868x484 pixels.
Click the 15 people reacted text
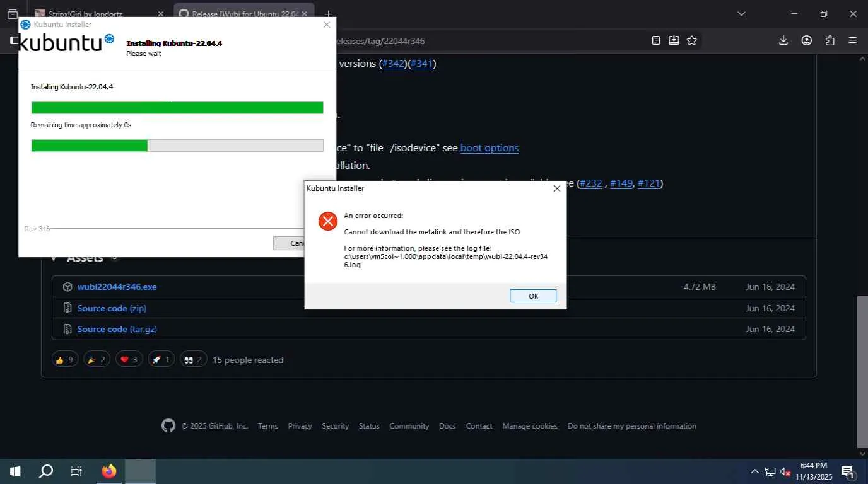point(248,360)
